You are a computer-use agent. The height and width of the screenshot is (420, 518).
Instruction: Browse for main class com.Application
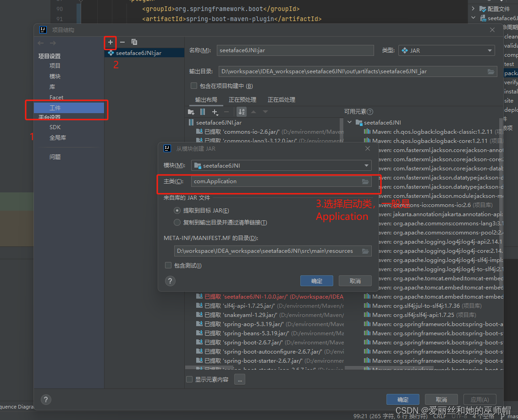[365, 182]
